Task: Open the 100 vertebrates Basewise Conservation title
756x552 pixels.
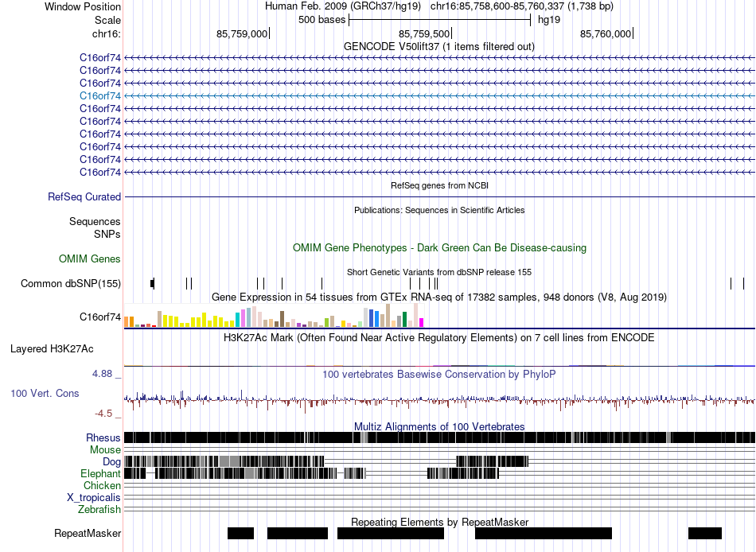Action: coord(439,374)
